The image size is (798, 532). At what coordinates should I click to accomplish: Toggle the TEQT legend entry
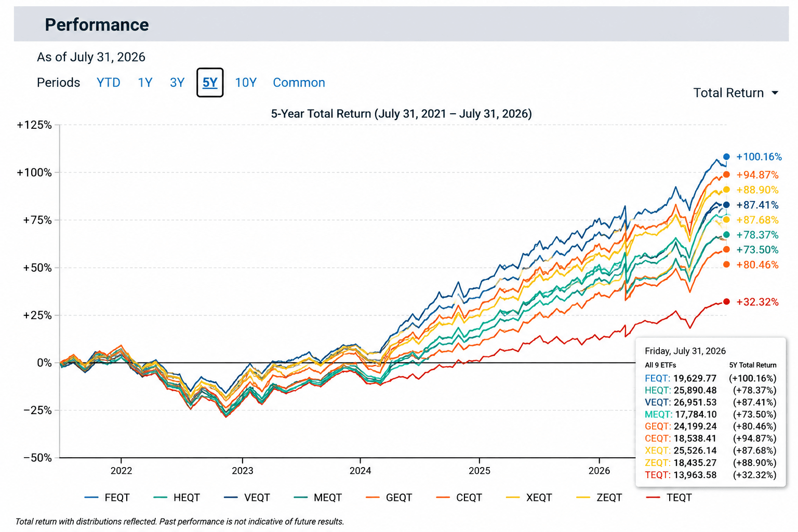pos(669,498)
